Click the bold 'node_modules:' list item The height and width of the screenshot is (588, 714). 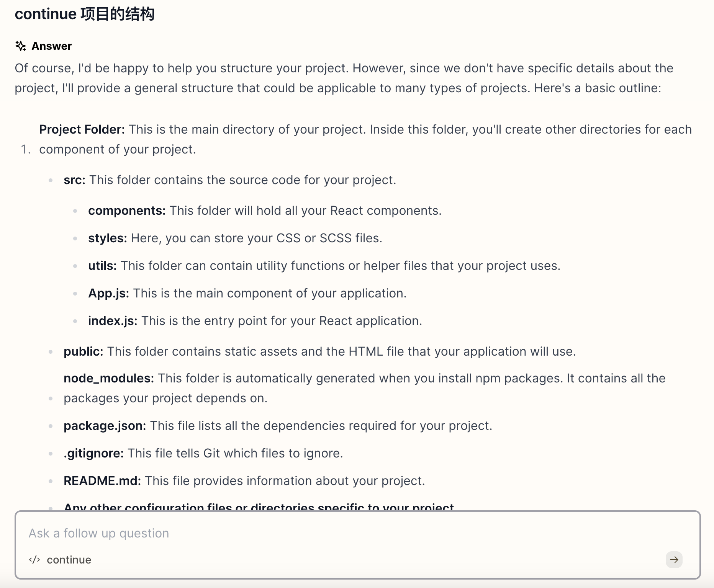(x=109, y=378)
